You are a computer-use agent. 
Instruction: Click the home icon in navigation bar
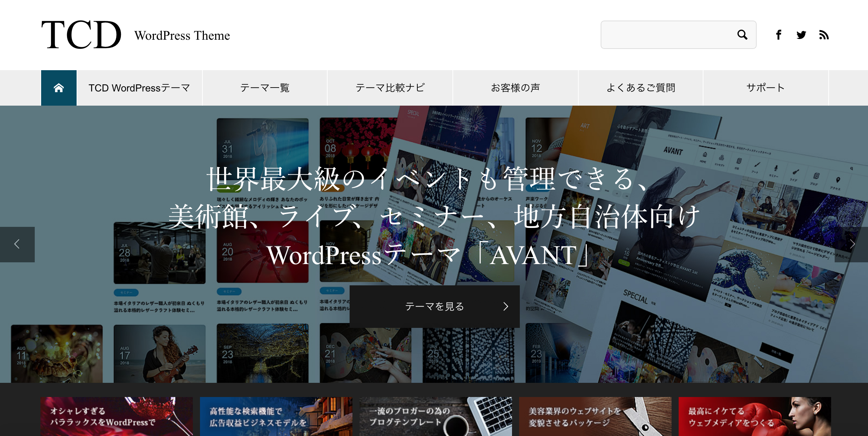(59, 88)
